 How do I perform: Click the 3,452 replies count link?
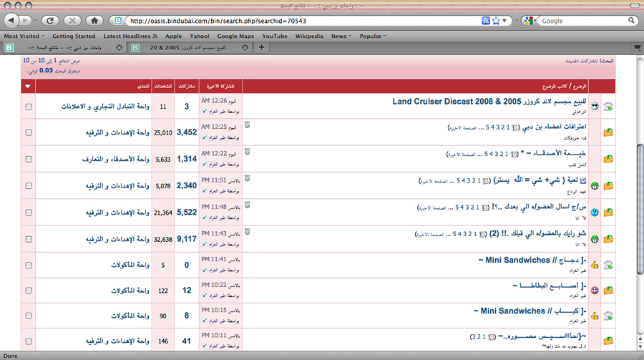pyautogui.click(x=186, y=132)
